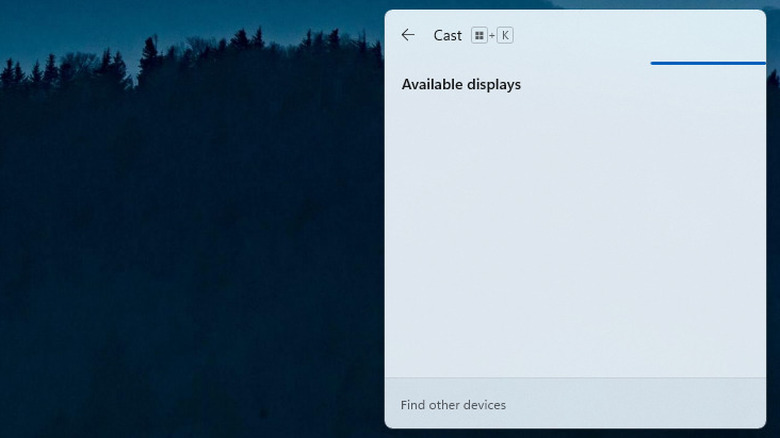Click the Windows logo key icon
Viewport: 780px width, 438px height.
[479, 35]
